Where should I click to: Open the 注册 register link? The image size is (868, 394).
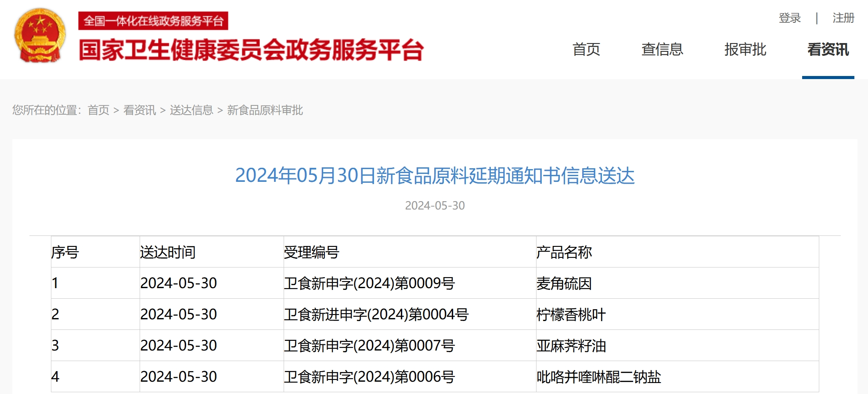click(x=843, y=18)
